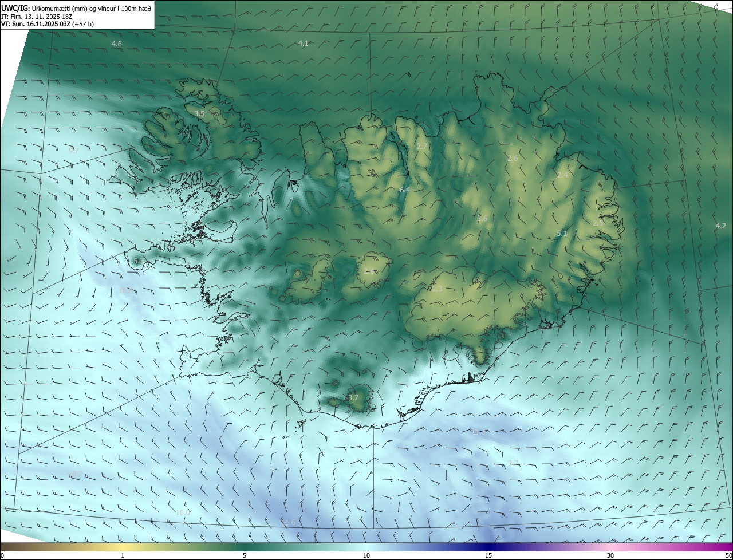Click the 4.6 value label over the sea

(x=117, y=44)
